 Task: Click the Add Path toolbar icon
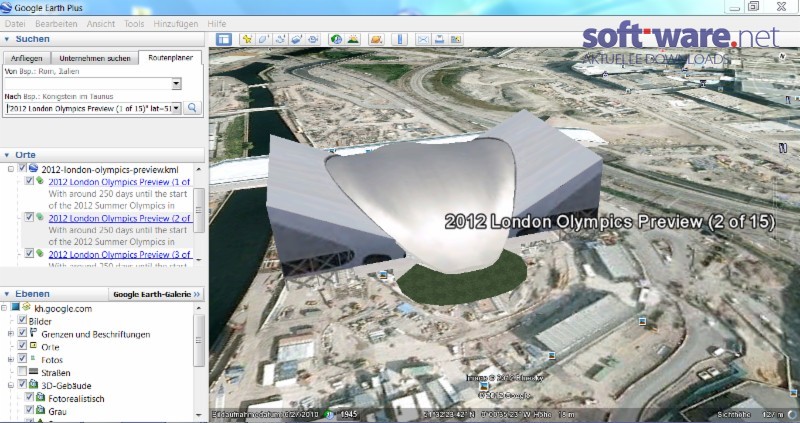click(280, 39)
